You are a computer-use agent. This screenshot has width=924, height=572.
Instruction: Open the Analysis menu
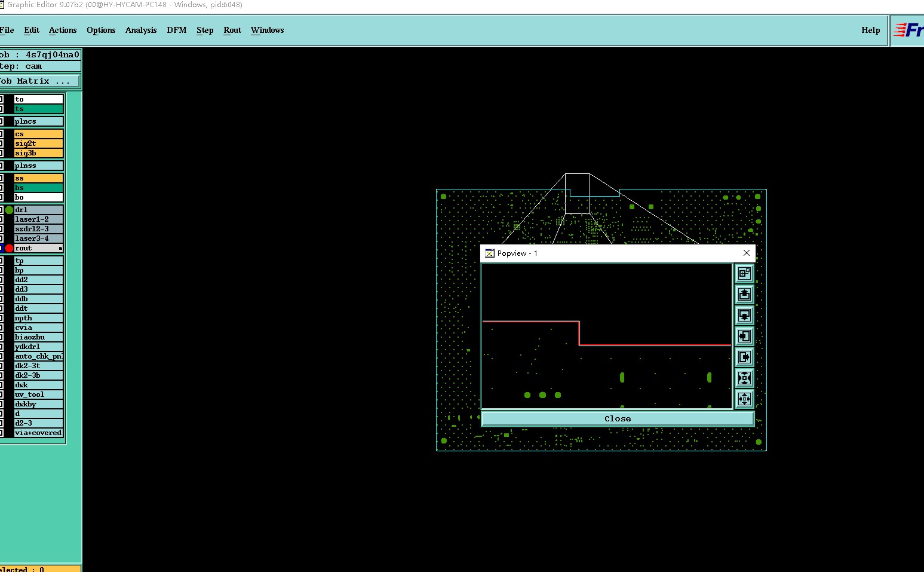coord(141,30)
